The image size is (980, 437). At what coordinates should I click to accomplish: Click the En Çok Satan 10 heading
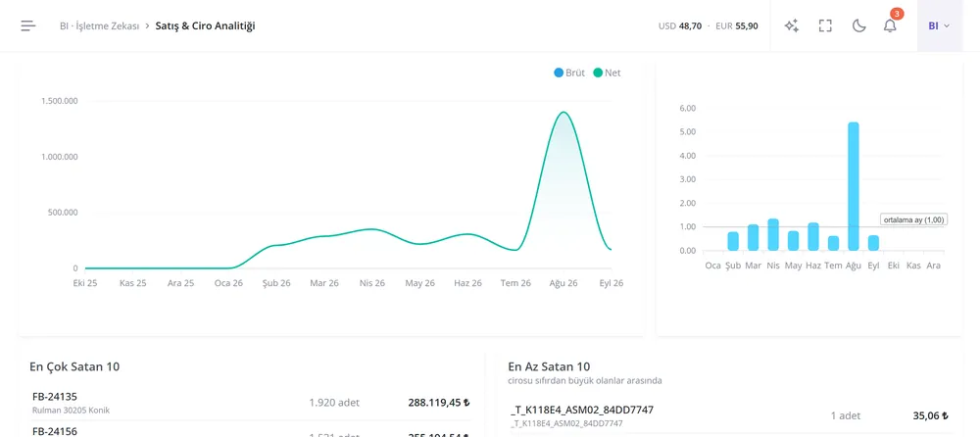(74, 367)
